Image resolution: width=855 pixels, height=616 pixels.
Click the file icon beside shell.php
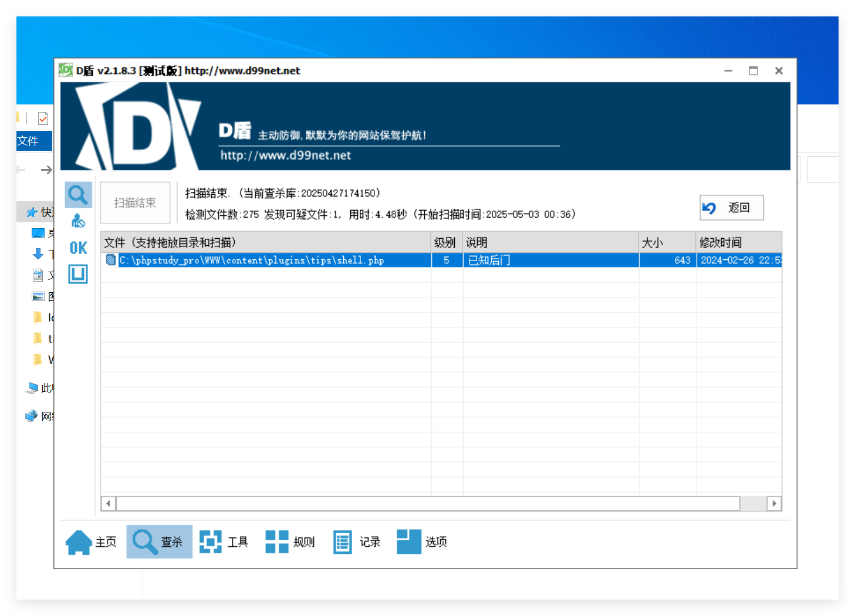coord(111,260)
